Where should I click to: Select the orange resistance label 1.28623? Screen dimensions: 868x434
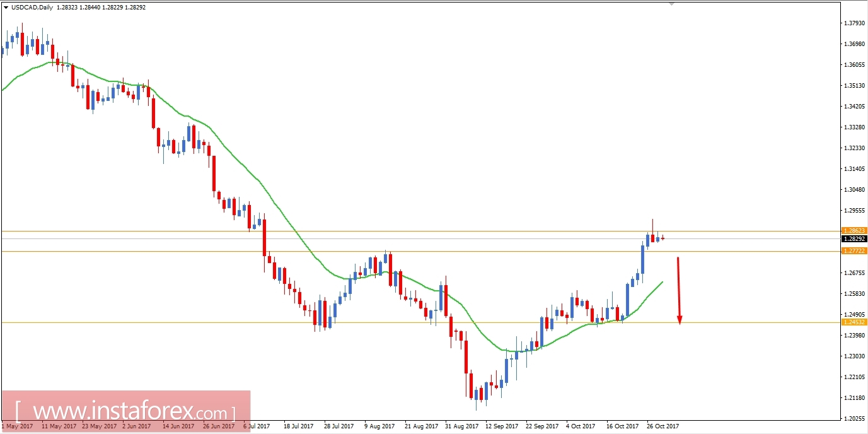coord(856,230)
